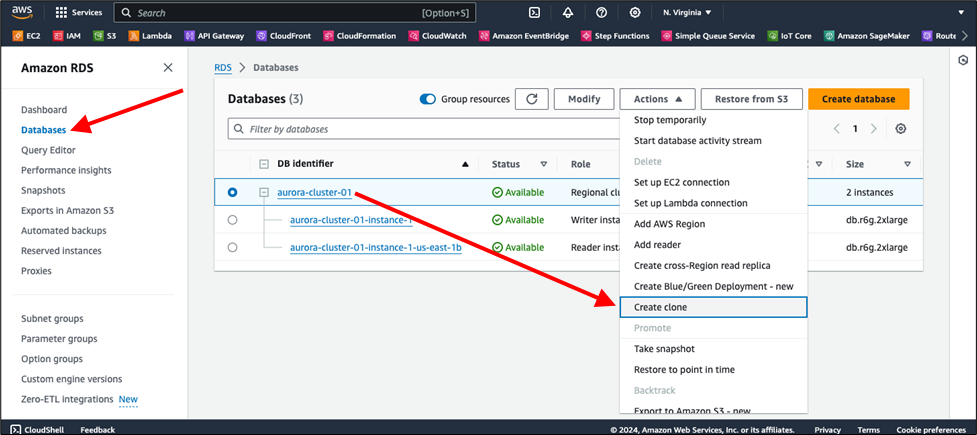977x435 pixels.
Task: Choose Create clone from Actions menu
Action: click(x=713, y=307)
